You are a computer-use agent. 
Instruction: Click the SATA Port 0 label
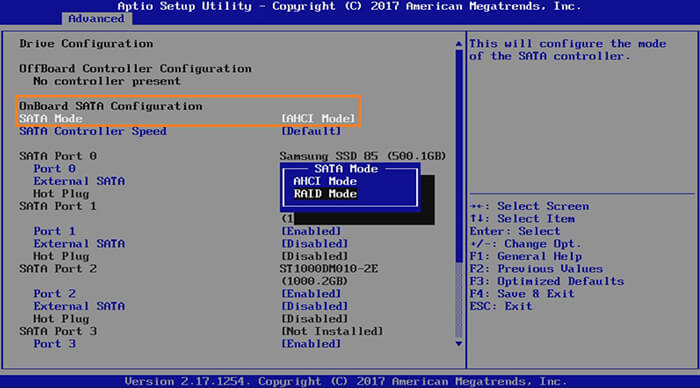(58, 156)
